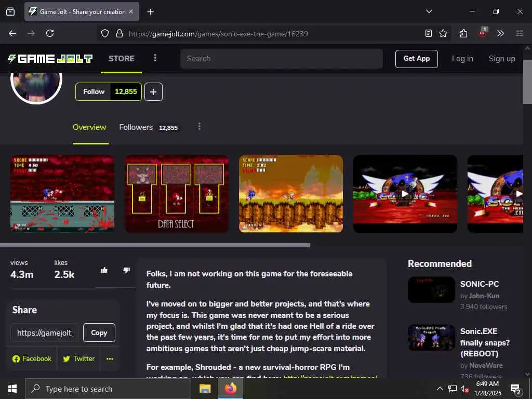Viewport: 532px width, 399px height.
Task: Visit NovaWare's profile
Action: click(x=486, y=365)
